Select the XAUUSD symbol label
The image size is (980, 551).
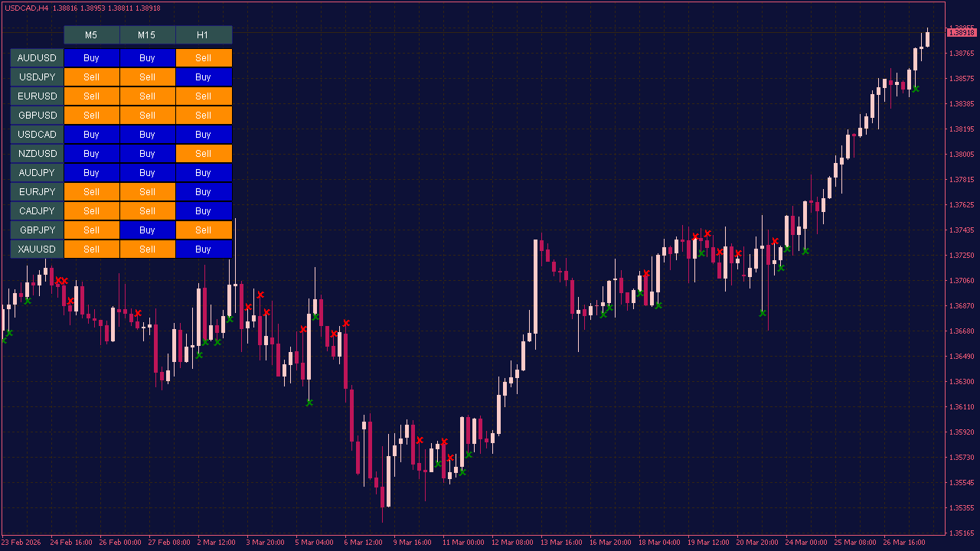coord(37,249)
